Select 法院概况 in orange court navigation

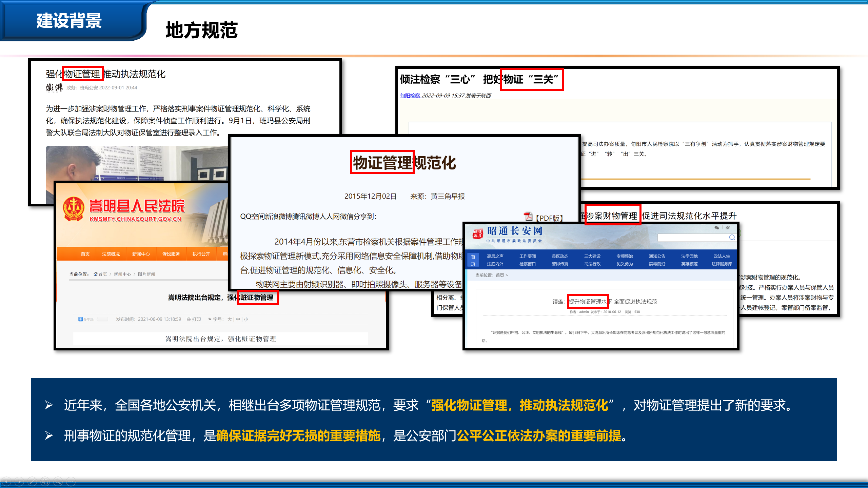[x=111, y=254]
